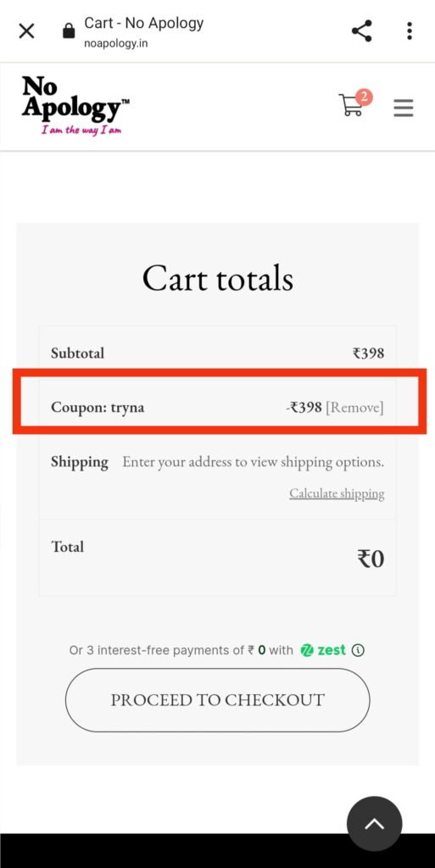
Task: Tap the Zest logo
Action: click(323, 650)
